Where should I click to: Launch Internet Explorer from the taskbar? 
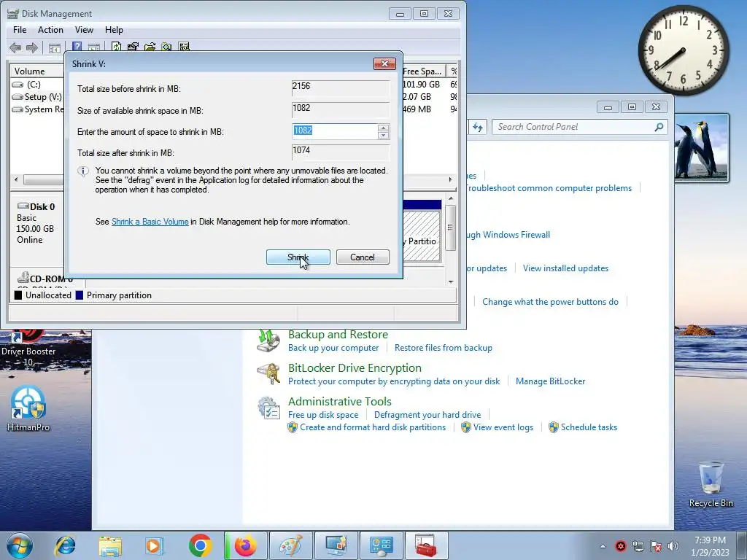click(x=65, y=545)
